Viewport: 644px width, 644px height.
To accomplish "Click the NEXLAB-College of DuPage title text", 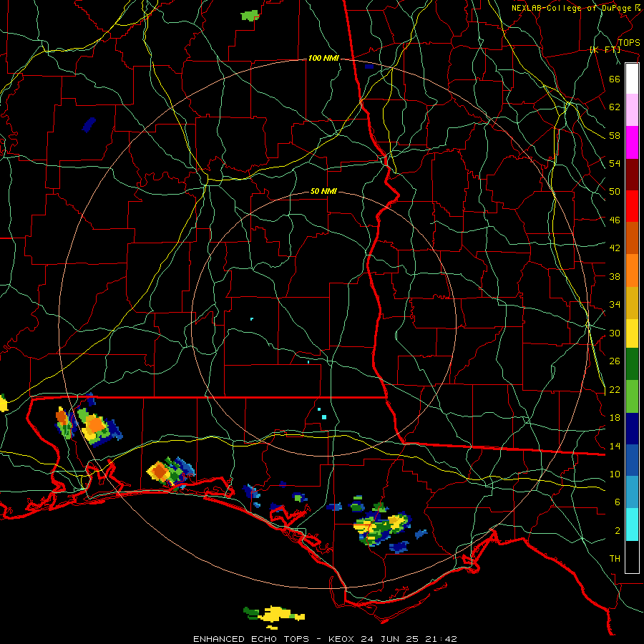I will (x=575, y=8).
